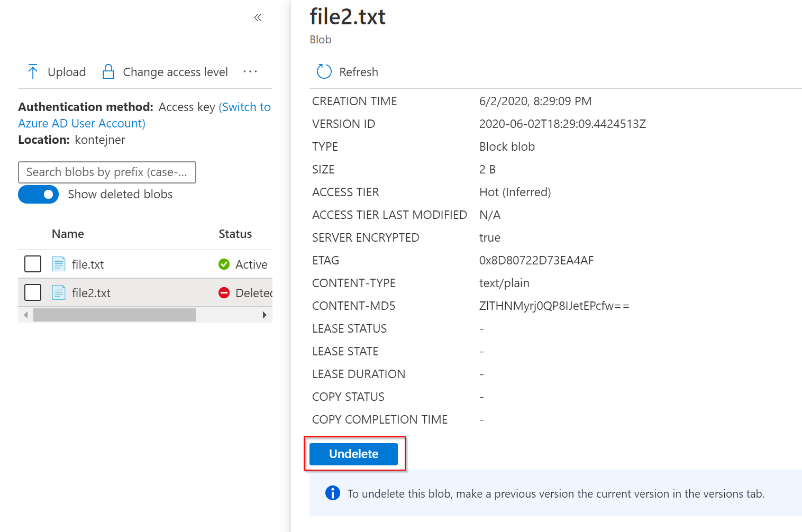The height and width of the screenshot is (532, 802).
Task: Select the checkbox next to file2.txt
Action: point(33,292)
